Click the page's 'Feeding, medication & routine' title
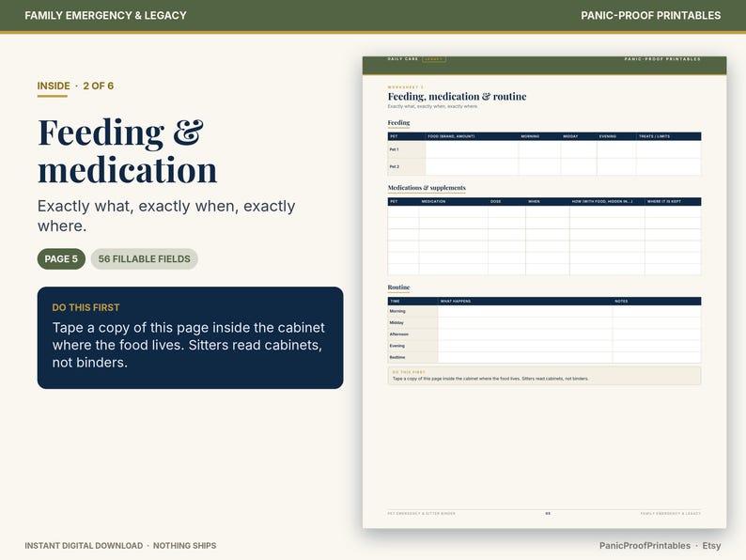 click(457, 97)
